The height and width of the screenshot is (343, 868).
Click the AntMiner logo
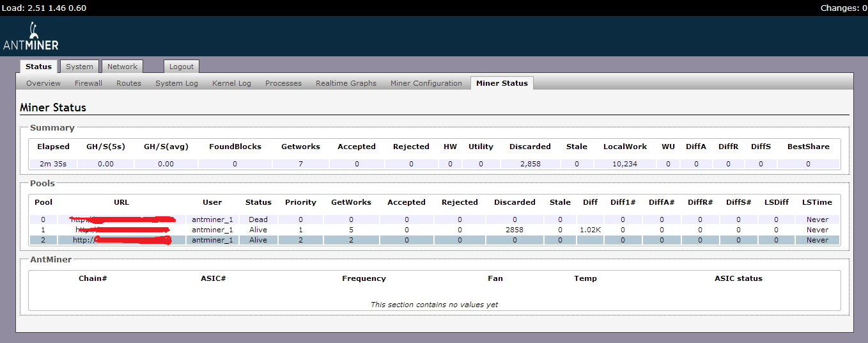31,36
